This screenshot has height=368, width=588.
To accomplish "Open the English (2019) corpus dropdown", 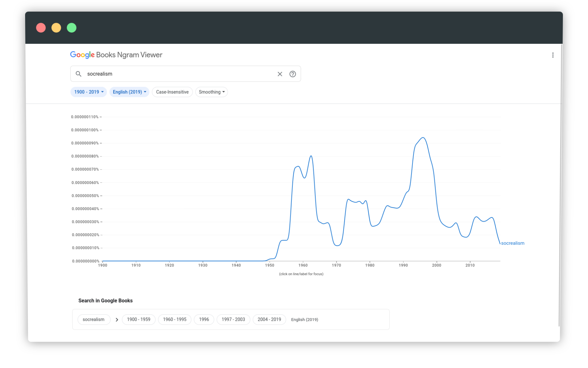I will click(129, 92).
